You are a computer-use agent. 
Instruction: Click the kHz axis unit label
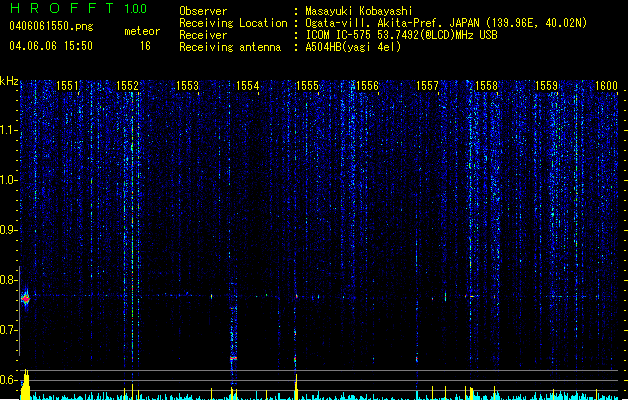[x=9, y=81]
